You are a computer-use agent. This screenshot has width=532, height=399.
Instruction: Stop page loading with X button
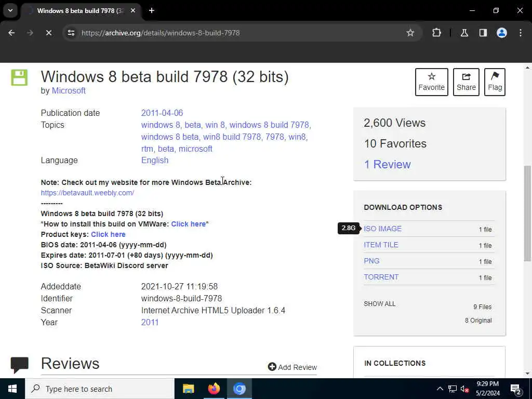49,33
